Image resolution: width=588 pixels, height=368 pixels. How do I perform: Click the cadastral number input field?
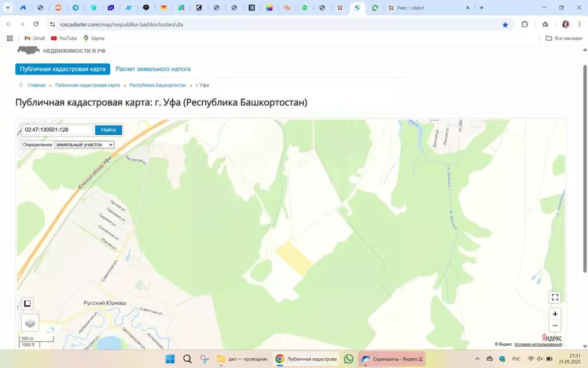coord(57,130)
